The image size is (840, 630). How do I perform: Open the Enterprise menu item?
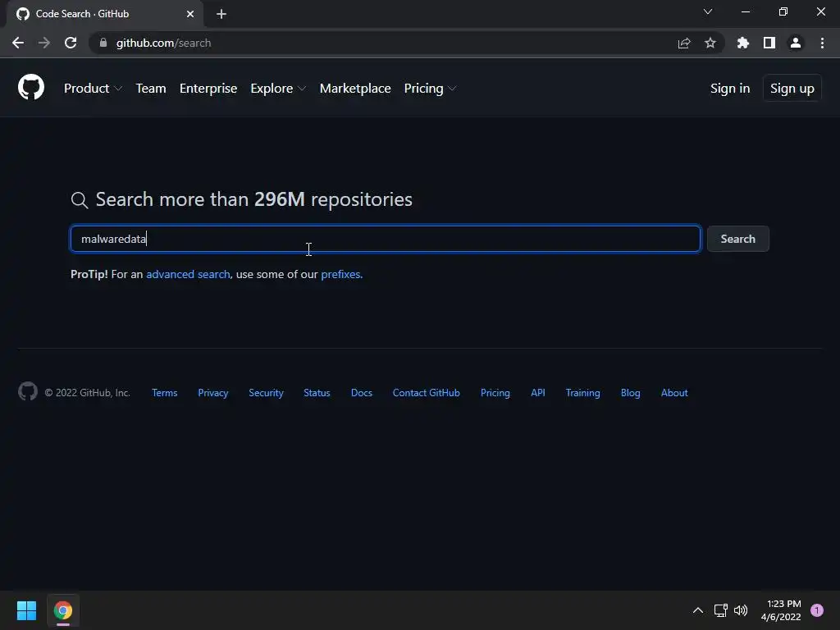pos(208,89)
